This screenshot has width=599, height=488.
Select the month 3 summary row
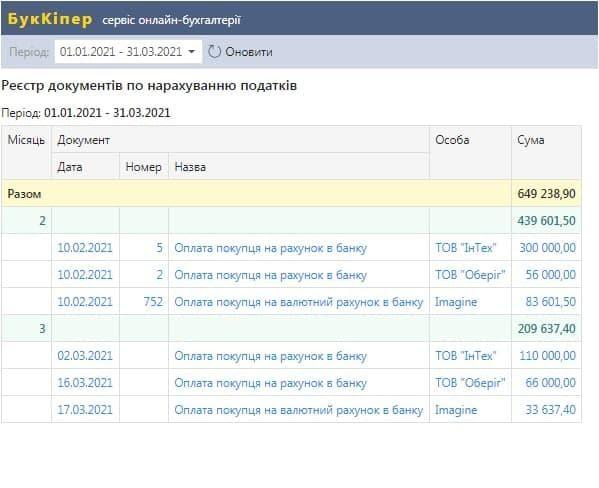click(x=291, y=328)
